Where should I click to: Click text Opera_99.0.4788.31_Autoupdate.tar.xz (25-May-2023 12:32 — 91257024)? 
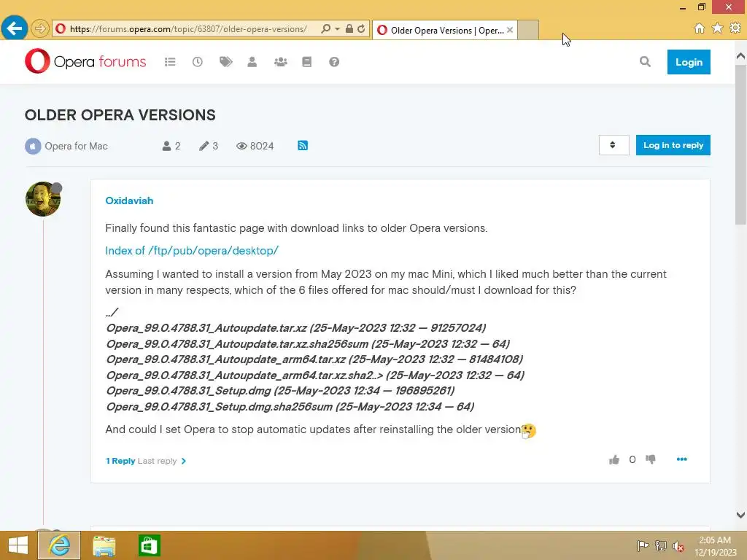[x=296, y=328]
